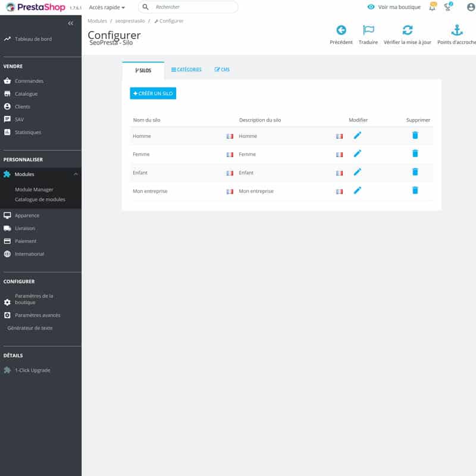
Task: Click the Créer un silo button
Action: coord(153,93)
